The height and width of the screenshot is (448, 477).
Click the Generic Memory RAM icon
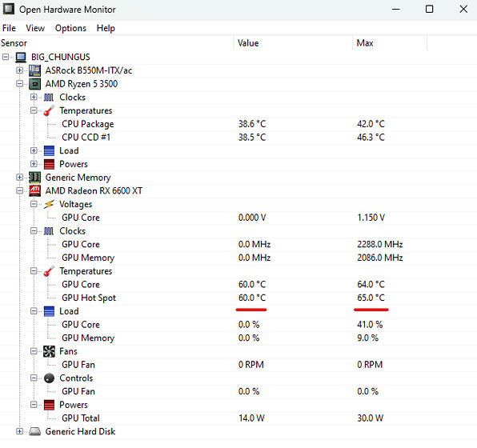tap(34, 178)
